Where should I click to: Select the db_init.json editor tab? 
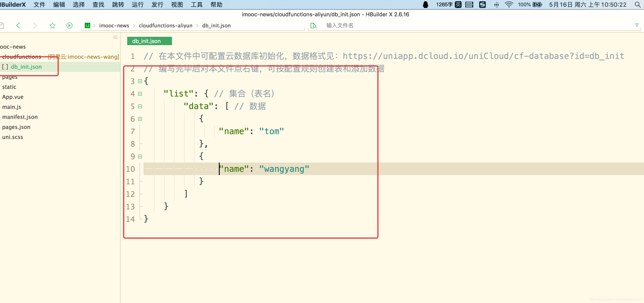pos(149,41)
